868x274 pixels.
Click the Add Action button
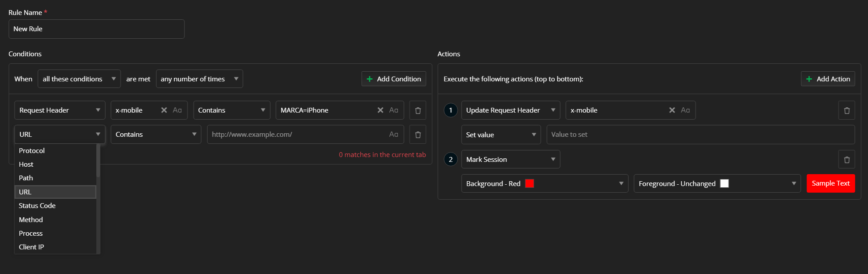(x=828, y=79)
